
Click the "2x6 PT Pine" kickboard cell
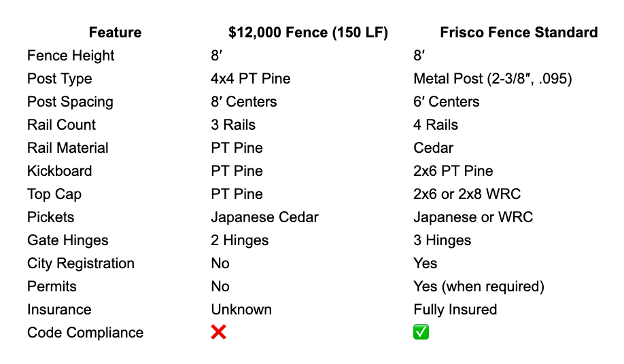pyautogui.click(x=453, y=171)
